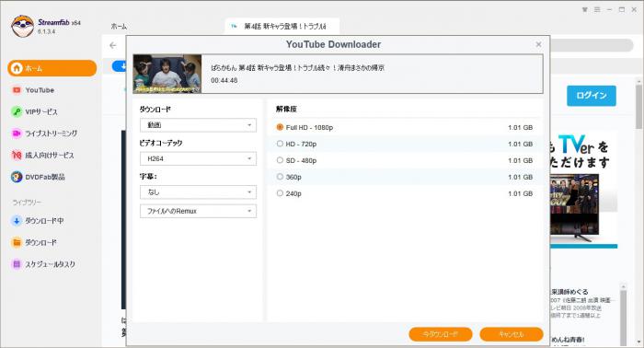
Task: Click the TVer banner advertisement image
Action: coord(583,190)
